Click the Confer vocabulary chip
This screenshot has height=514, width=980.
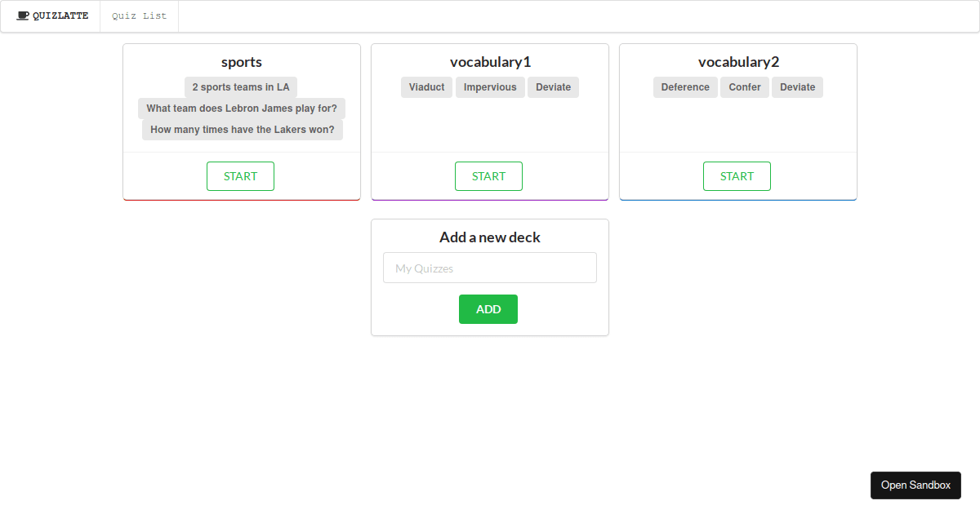pyautogui.click(x=744, y=86)
